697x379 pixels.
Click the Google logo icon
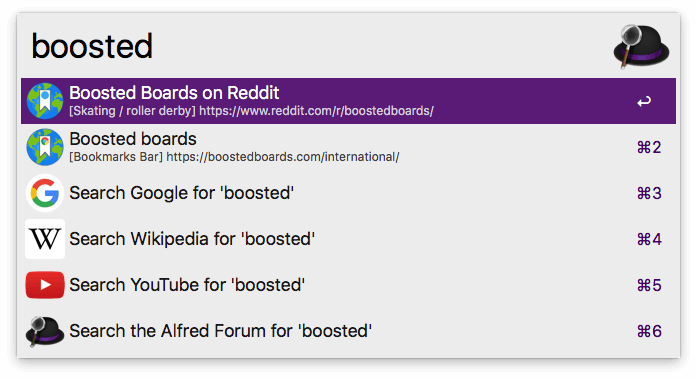44,193
